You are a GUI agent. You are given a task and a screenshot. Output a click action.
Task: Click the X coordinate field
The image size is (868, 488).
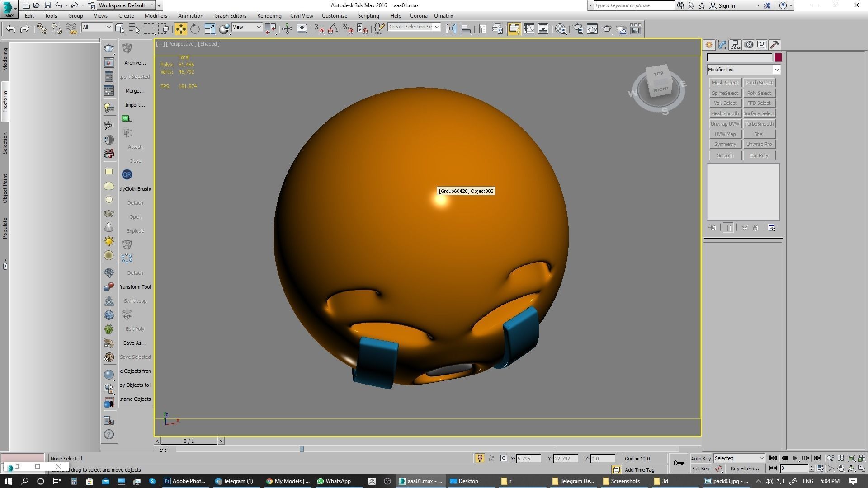(529, 458)
